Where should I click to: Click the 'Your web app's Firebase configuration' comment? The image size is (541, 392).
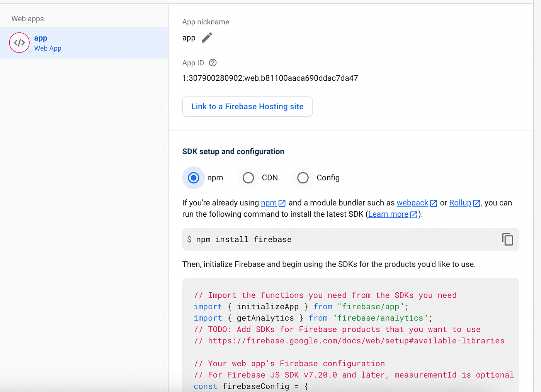[289, 363]
